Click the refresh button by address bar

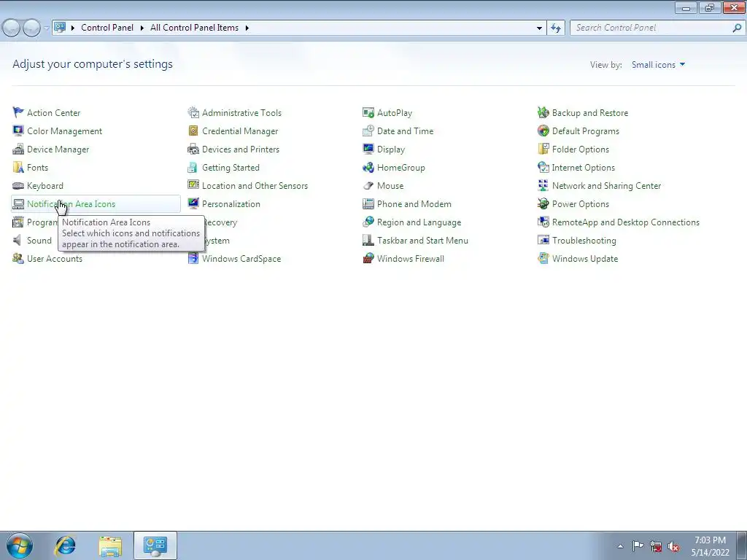(556, 28)
